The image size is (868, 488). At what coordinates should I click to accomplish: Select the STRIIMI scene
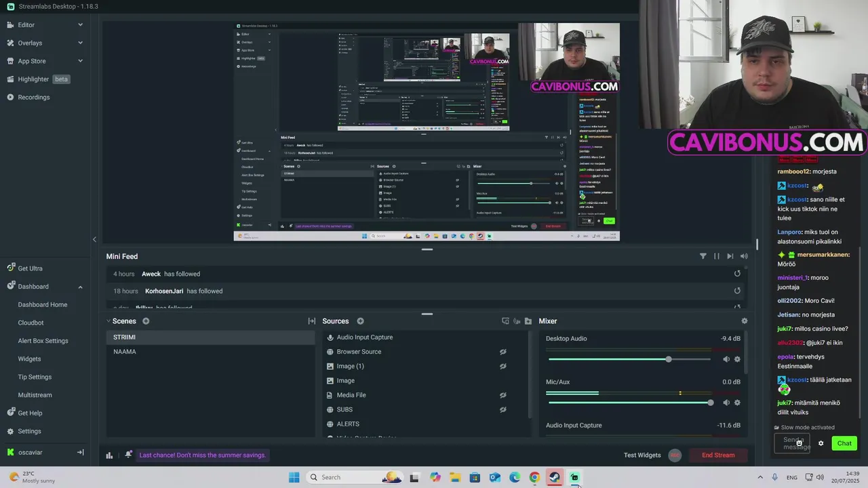pos(211,338)
